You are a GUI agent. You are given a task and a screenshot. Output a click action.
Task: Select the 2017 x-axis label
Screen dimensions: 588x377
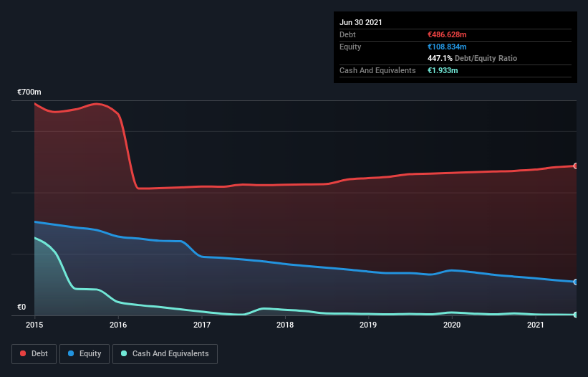[202, 325]
